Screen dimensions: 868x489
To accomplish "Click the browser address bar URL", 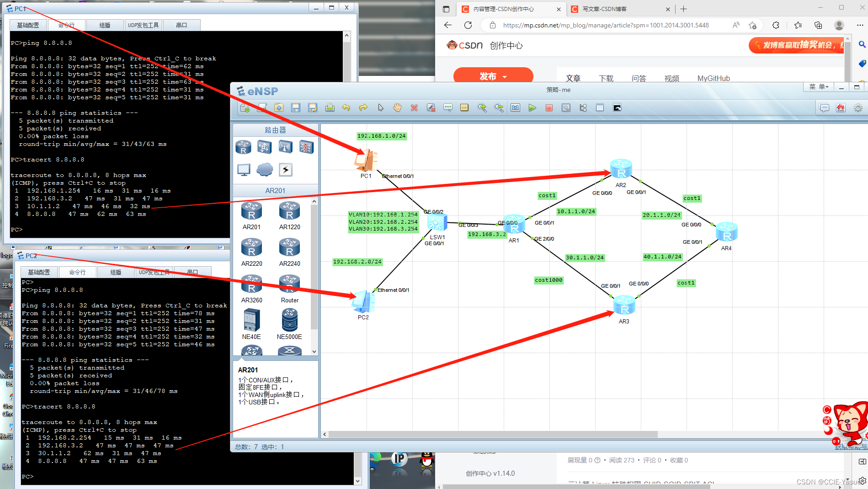I will [606, 25].
